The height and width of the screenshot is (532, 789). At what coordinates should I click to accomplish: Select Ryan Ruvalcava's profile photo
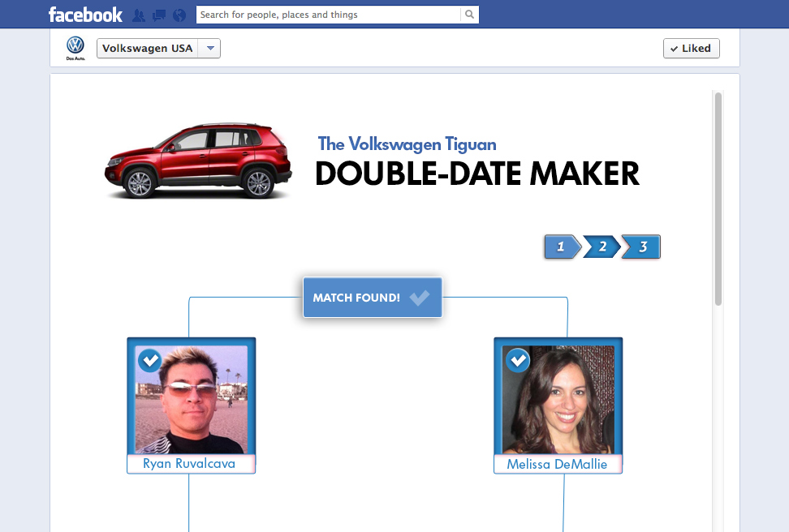192,399
